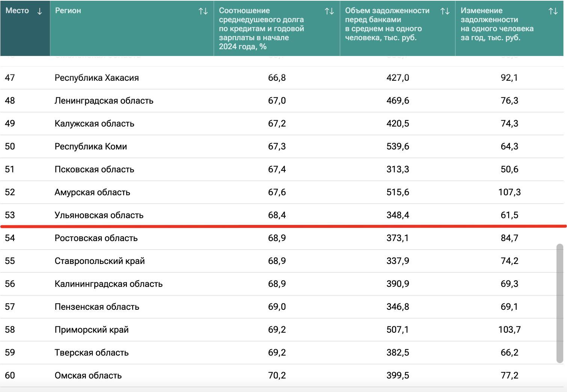Sort by Изменение задолженности arrows icon
The height and width of the screenshot is (392, 567).
tap(553, 11)
